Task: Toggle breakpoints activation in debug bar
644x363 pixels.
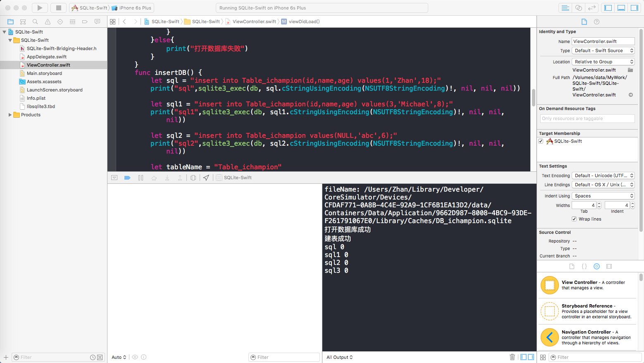Action: click(x=127, y=178)
